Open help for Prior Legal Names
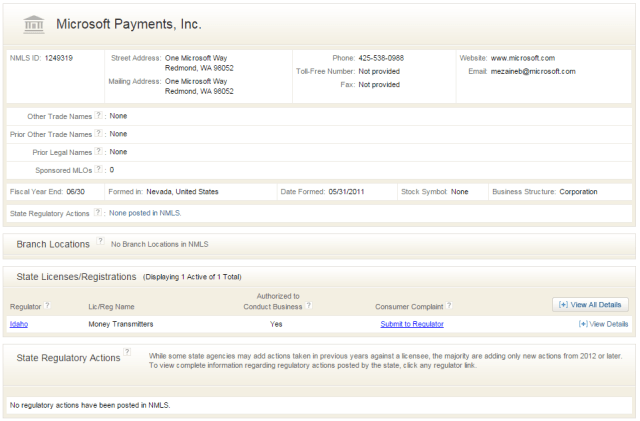The height and width of the screenshot is (421, 640). (x=98, y=152)
